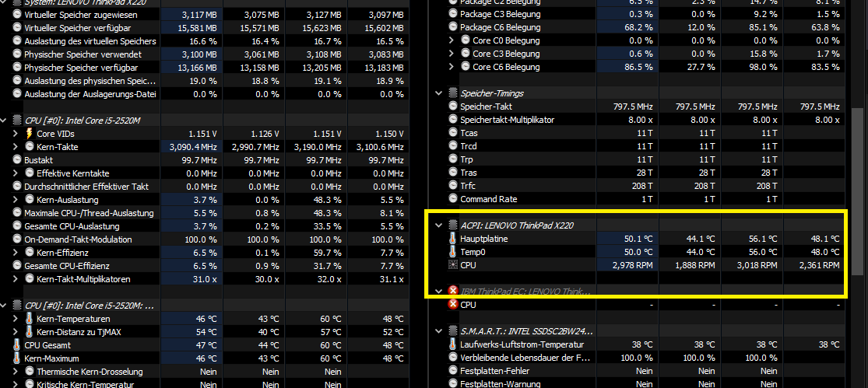Click the 3,090.4 MHz Kern-Takte value

click(192, 147)
